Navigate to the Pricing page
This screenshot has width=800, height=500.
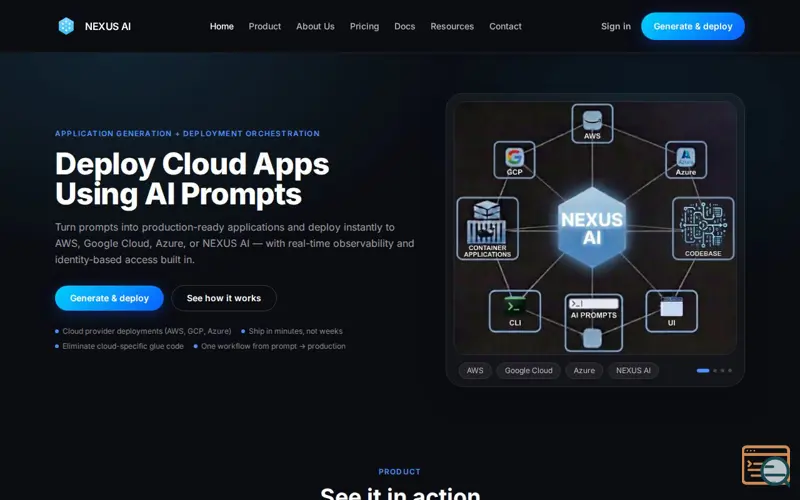364,27
